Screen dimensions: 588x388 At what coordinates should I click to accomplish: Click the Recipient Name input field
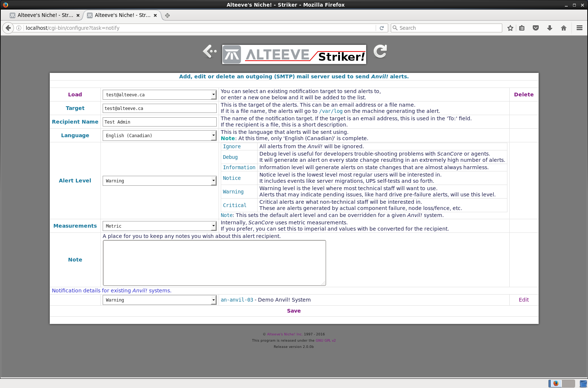[160, 122]
